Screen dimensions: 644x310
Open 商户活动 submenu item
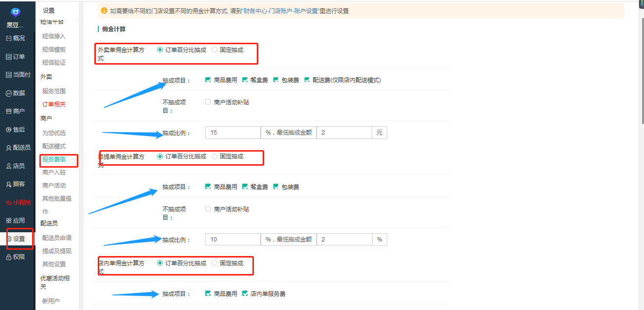pyautogui.click(x=54, y=186)
